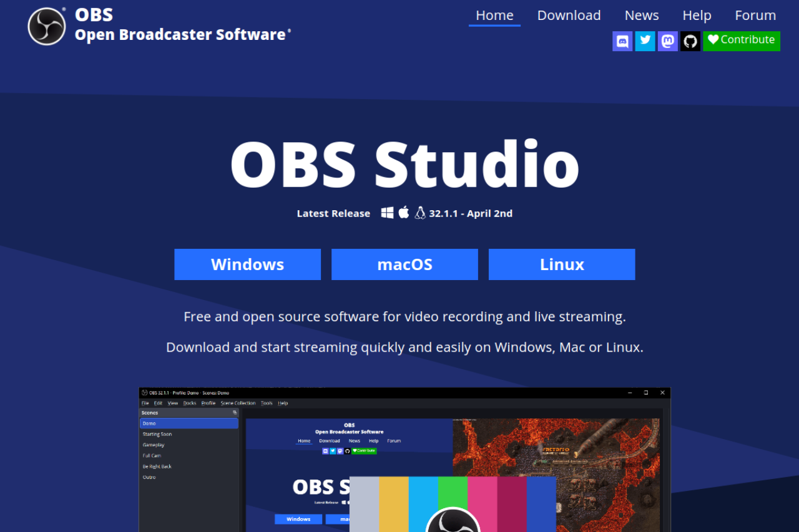This screenshot has height=532, width=799.
Task: Click the green color bar in the preview
Action: pyautogui.click(x=453, y=493)
